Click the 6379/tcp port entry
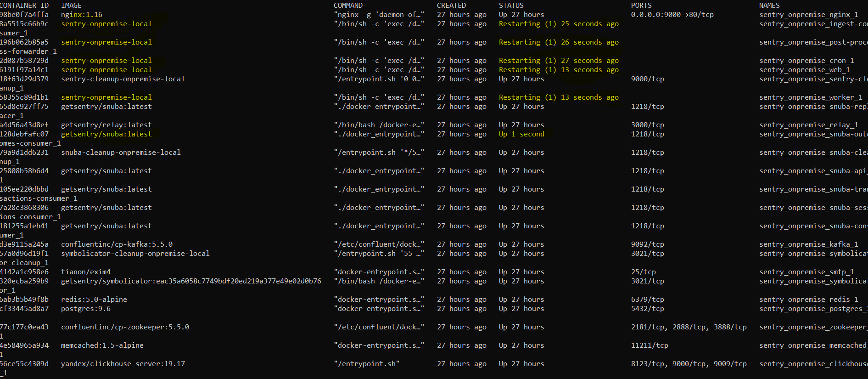The image size is (868, 379). pyautogui.click(x=648, y=300)
